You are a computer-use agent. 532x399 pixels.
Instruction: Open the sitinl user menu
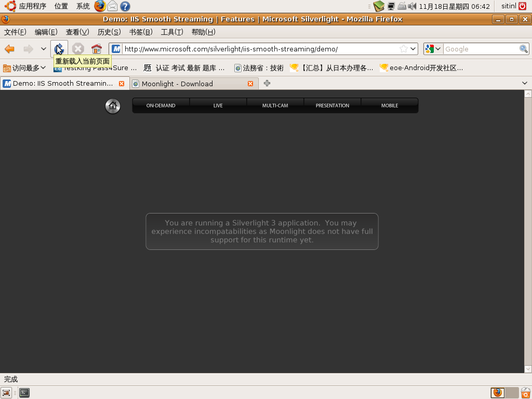509,6
